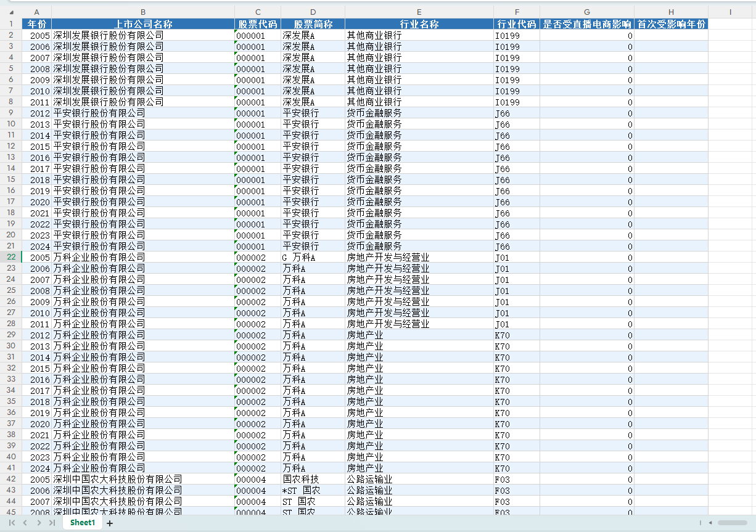The width and height of the screenshot is (756, 532).
Task: Select 深圳发展银行股份有限公司 in row 2
Action: coord(143,35)
